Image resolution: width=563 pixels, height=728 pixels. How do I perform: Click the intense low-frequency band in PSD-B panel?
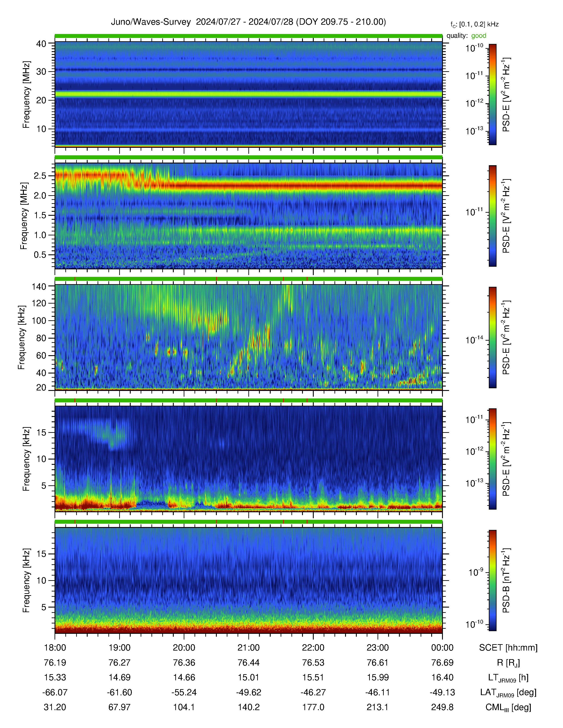click(x=248, y=628)
